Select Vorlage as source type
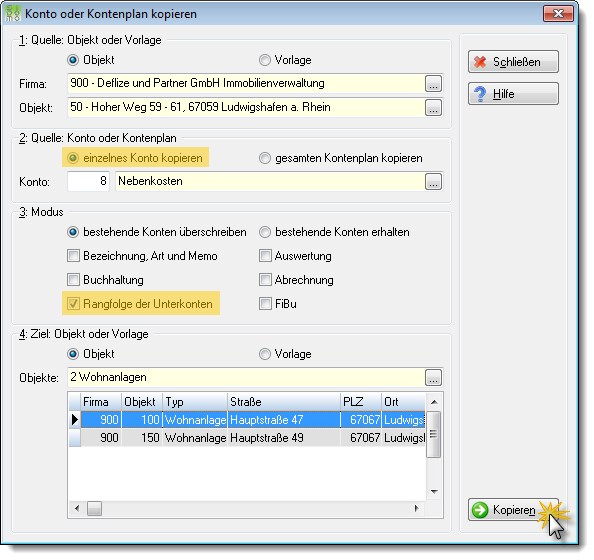Image resolution: width=594 pixels, height=560 pixels. click(x=265, y=60)
